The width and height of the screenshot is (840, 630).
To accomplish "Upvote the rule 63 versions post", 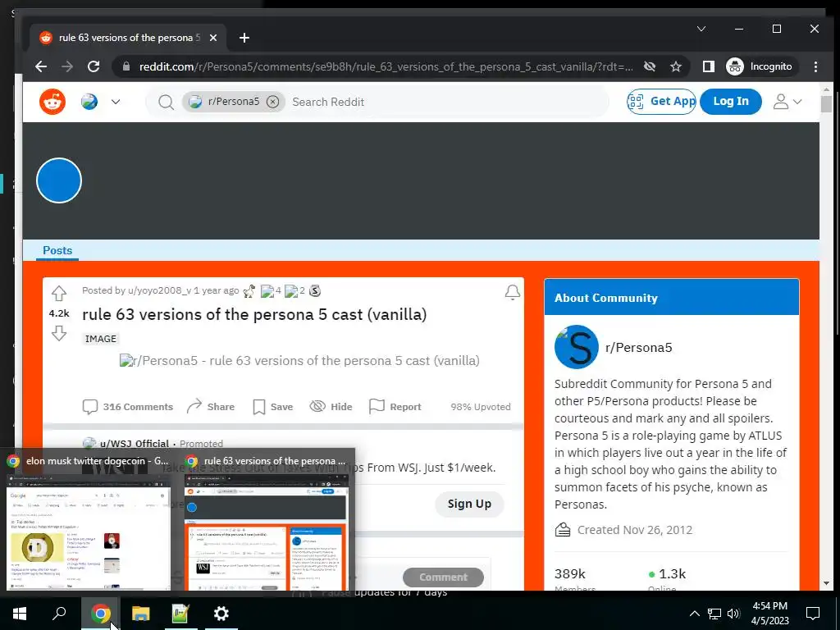I will click(59, 293).
